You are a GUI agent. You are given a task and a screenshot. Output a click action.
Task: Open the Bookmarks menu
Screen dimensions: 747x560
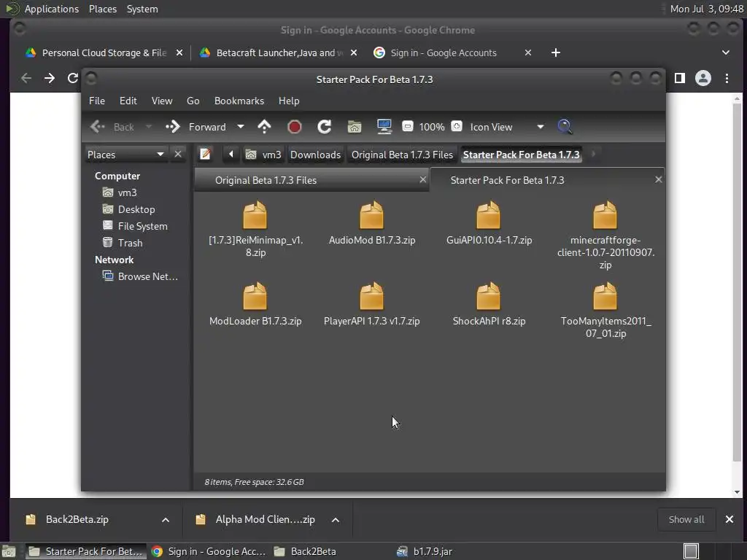pos(239,101)
